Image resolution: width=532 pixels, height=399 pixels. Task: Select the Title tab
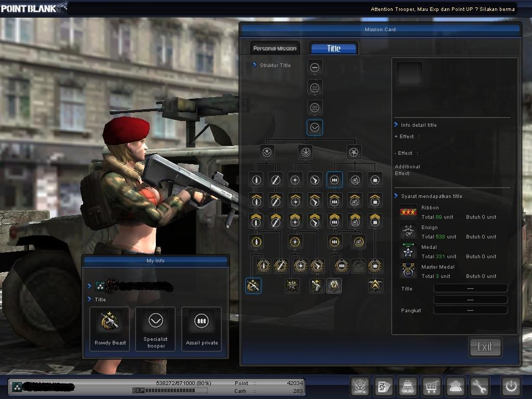pyautogui.click(x=334, y=48)
